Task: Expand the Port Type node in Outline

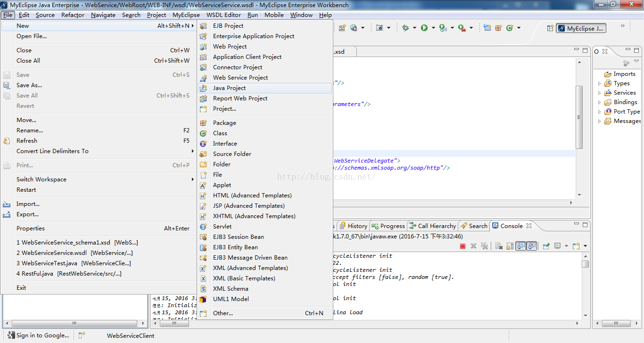Action: pos(600,112)
